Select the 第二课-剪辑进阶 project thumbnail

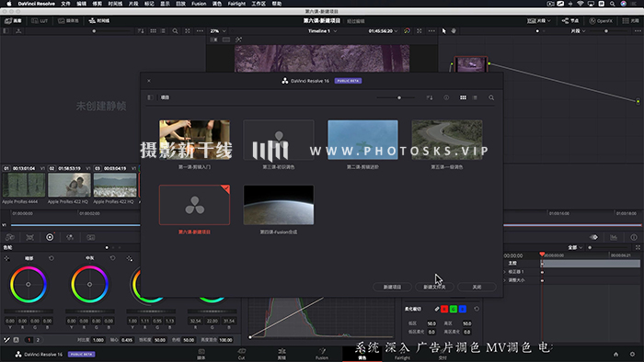362,140
